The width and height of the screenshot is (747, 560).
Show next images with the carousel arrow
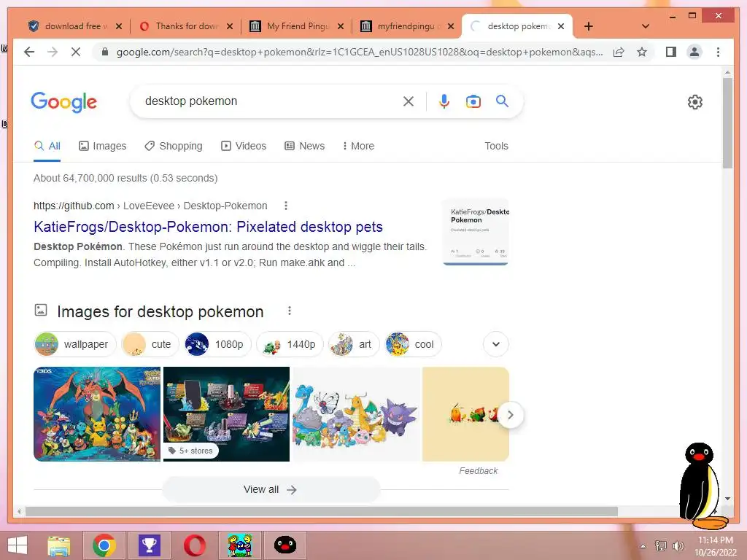click(511, 415)
